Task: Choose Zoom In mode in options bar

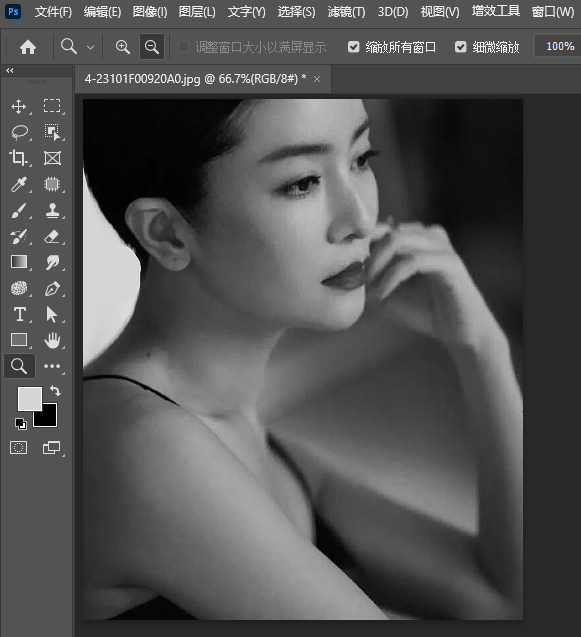Action: pyautogui.click(x=123, y=47)
